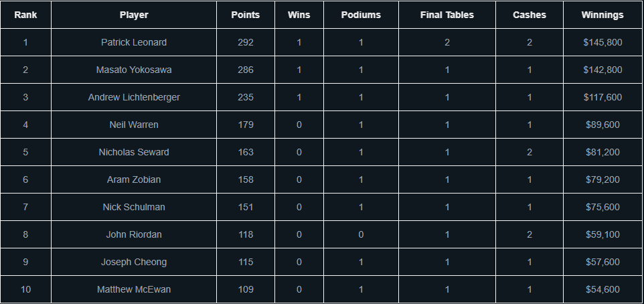Click the Wins column header
Viewport: 644px width, 304px height.
click(299, 15)
